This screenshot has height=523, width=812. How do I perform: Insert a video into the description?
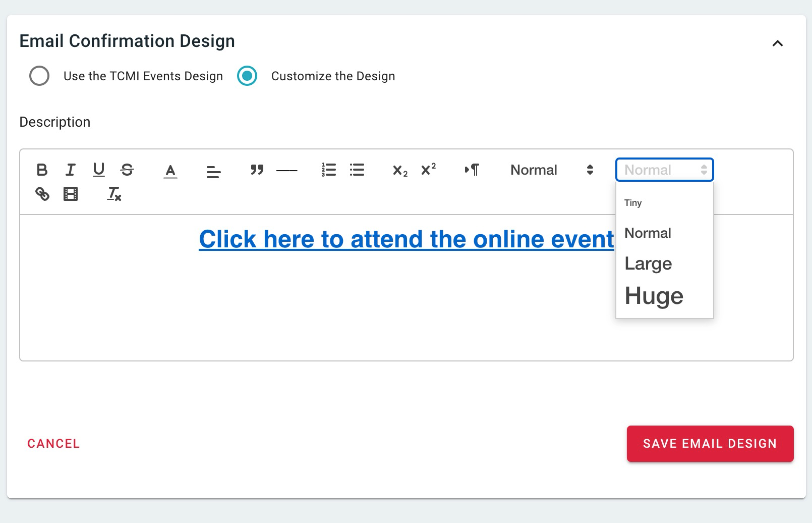tap(70, 194)
